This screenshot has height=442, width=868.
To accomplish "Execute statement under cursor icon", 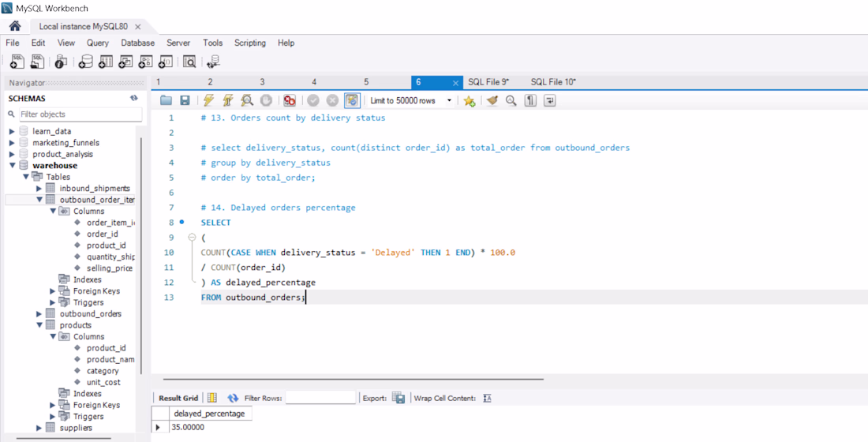I will click(x=227, y=100).
